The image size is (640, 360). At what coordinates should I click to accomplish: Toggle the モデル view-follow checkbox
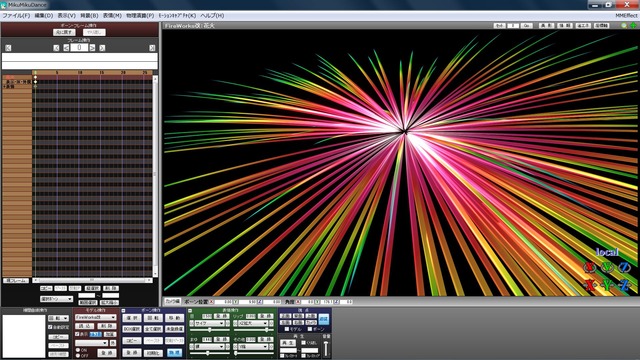(x=287, y=329)
